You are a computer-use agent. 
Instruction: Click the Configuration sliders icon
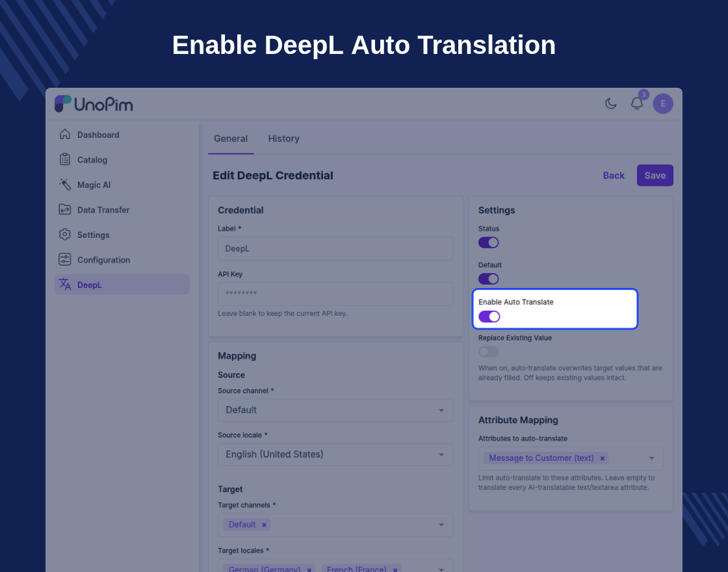pos(65,259)
